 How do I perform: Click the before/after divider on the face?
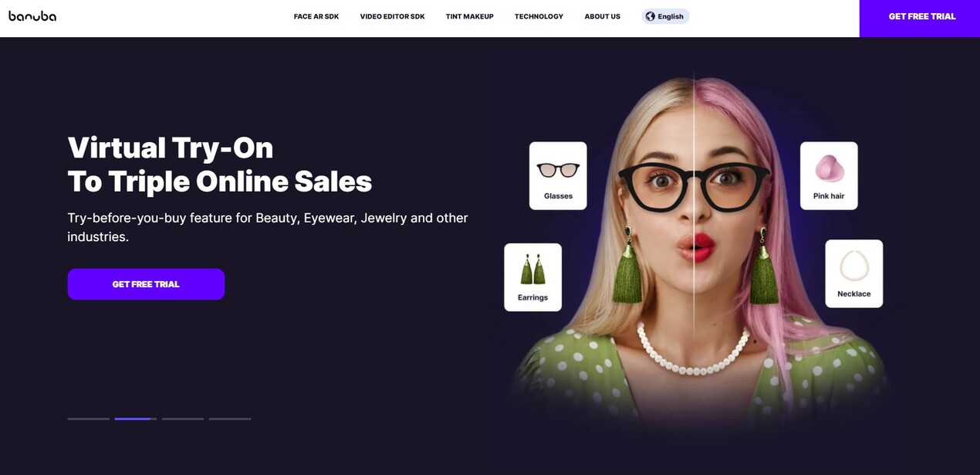(694, 232)
